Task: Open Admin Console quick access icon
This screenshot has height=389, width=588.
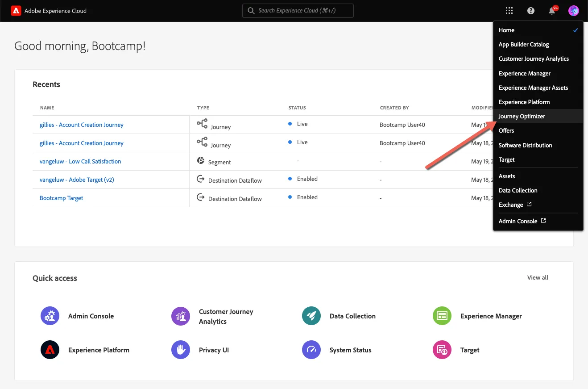Action: pos(50,316)
